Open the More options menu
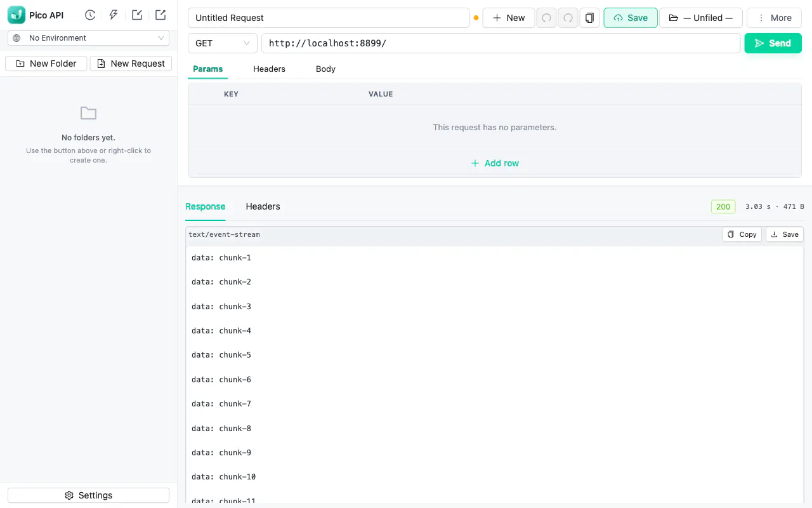The width and height of the screenshot is (812, 508). point(774,18)
